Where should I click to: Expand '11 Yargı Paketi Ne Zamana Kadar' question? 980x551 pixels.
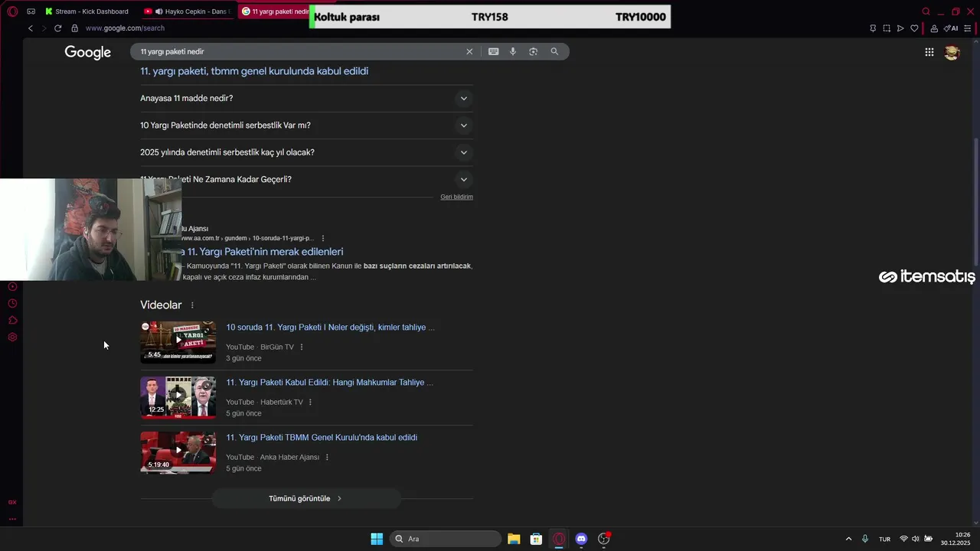click(306, 179)
